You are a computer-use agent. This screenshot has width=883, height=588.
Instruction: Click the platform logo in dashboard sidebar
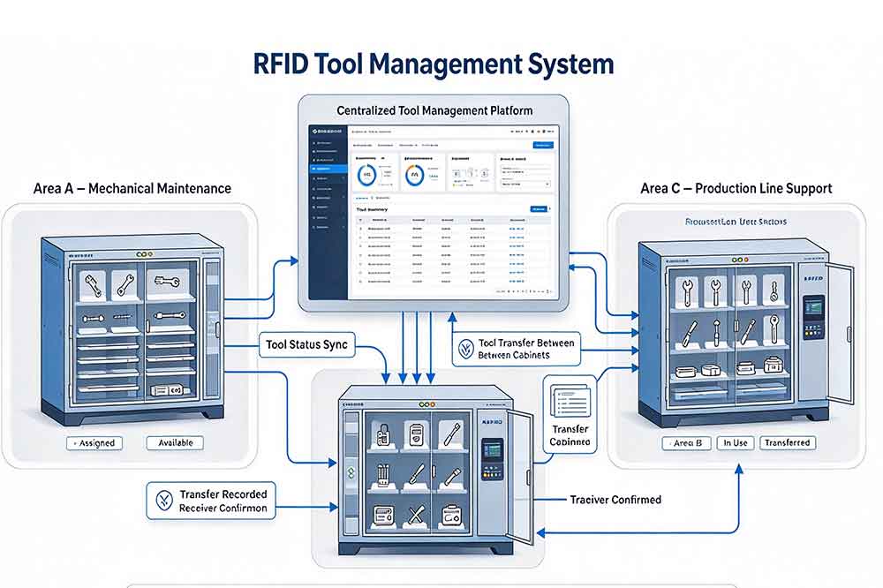(328, 132)
